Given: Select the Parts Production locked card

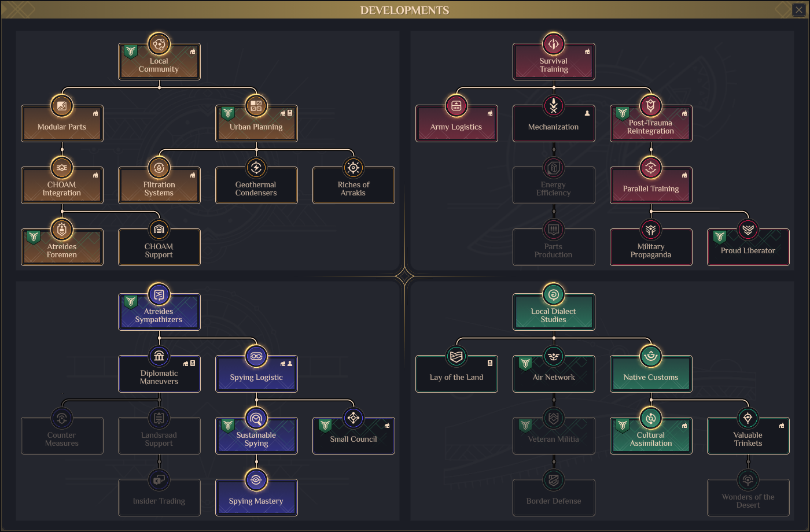Looking at the screenshot, I should click(x=554, y=247).
